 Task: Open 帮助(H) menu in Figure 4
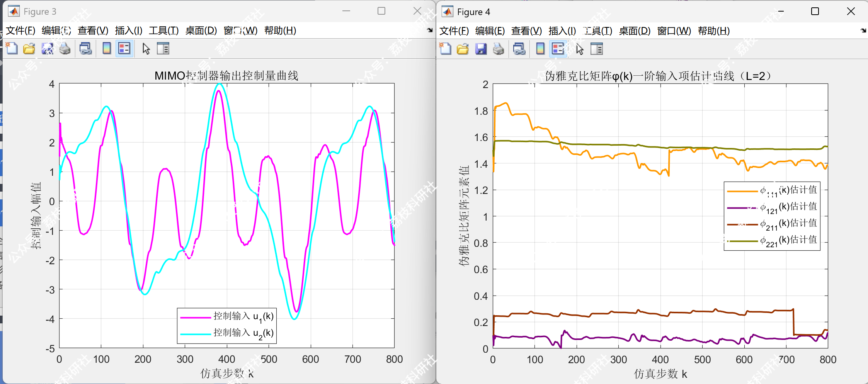coord(714,31)
